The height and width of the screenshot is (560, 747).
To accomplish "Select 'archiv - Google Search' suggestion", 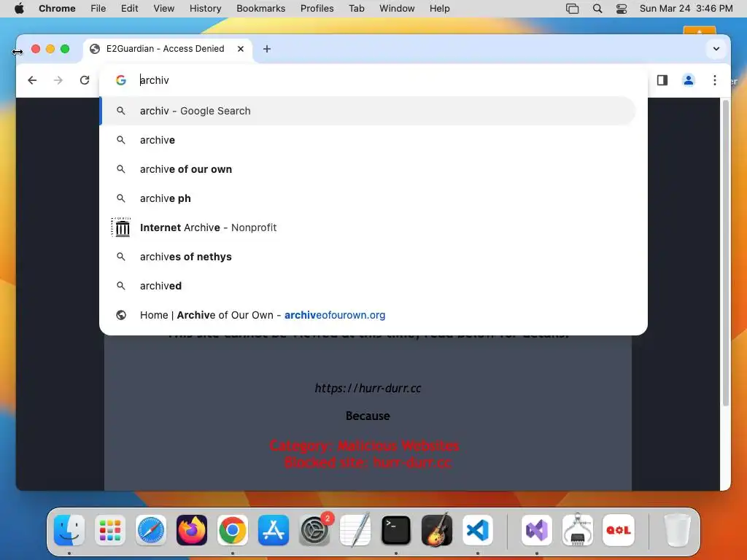I will pyautogui.click(x=368, y=111).
